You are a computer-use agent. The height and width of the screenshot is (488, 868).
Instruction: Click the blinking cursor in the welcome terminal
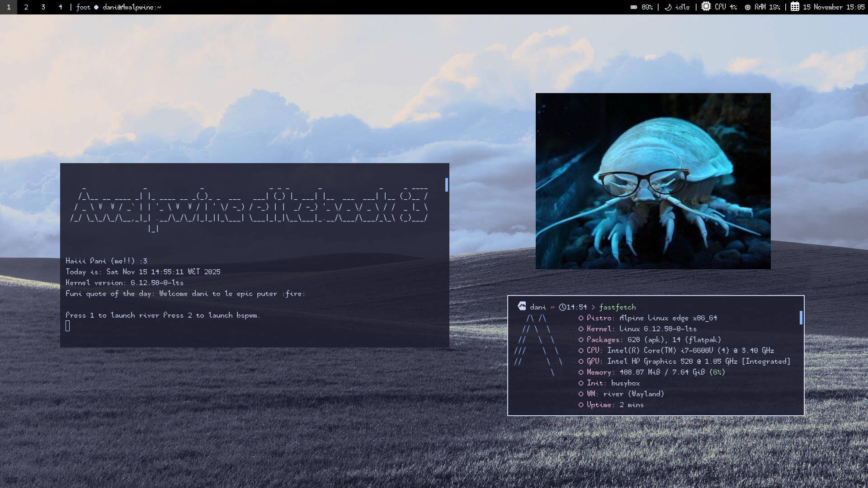click(x=68, y=325)
